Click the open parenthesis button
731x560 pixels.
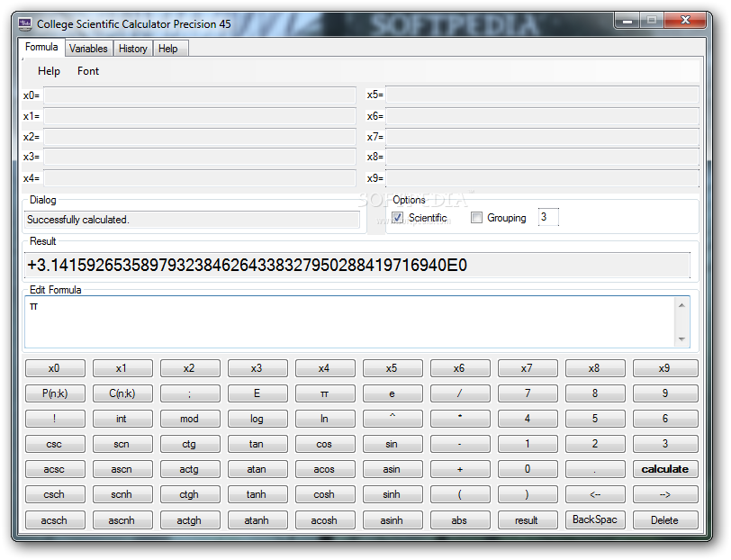coord(460,494)
